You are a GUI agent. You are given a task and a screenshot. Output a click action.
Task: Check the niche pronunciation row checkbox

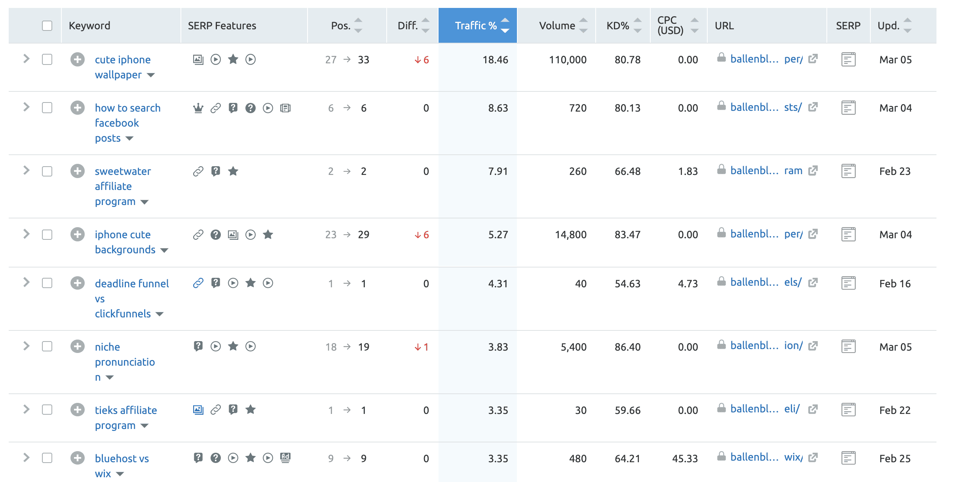(x=47, y=346)
